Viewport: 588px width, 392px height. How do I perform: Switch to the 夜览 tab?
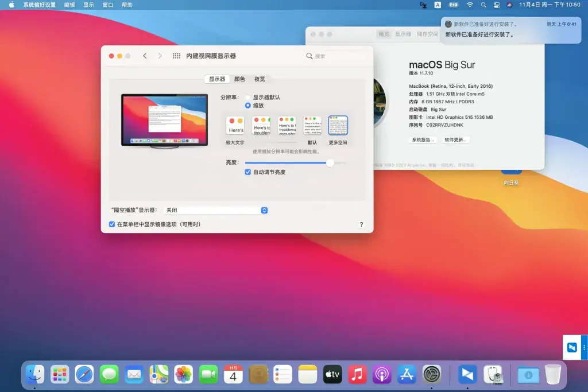(260, 79)
